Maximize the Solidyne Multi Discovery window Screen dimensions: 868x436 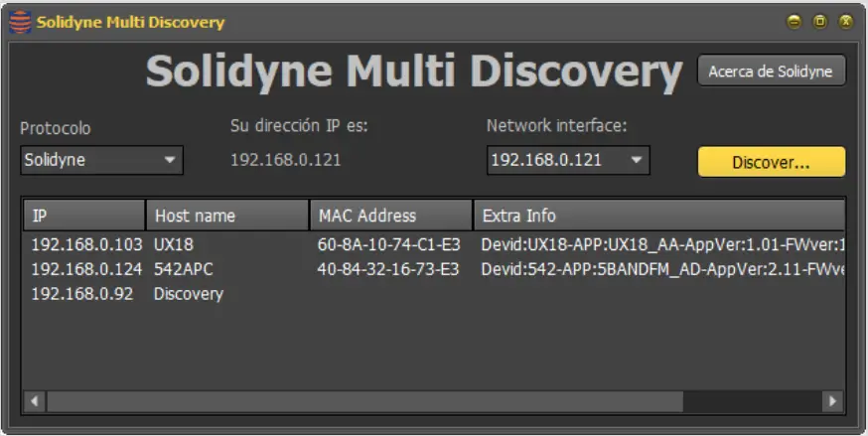tap(820, 22)
